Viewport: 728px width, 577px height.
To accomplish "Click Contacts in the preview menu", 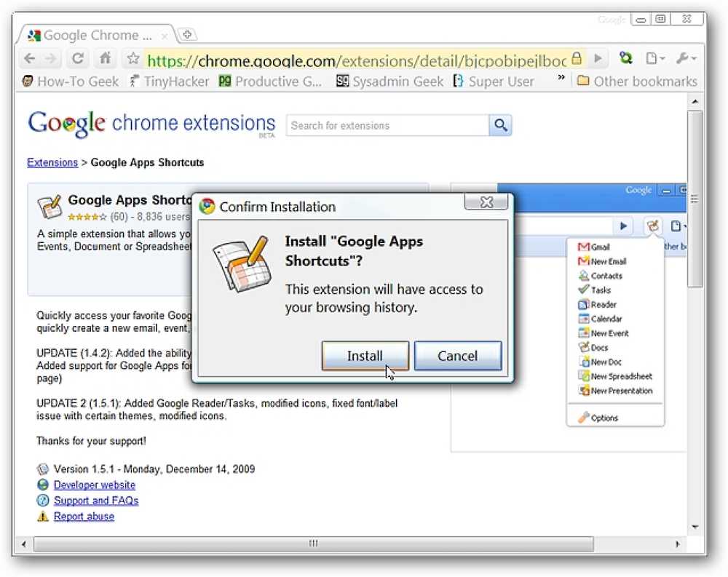I will tap(601, 276).
